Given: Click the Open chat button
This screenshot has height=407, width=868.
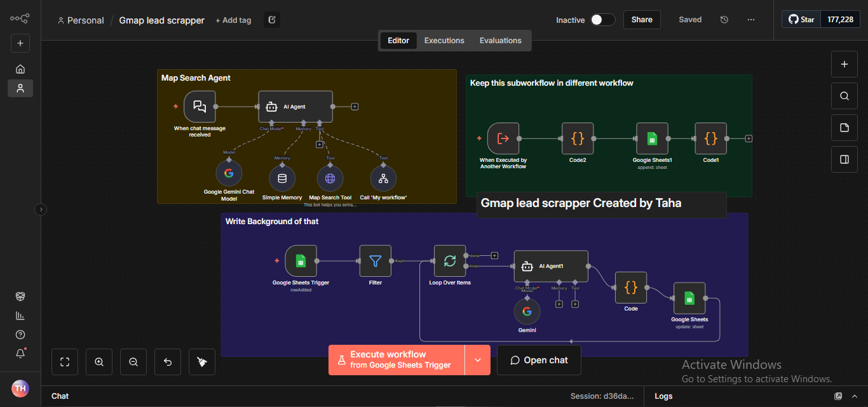Looking at the screenshot, I should pos(539,360).
